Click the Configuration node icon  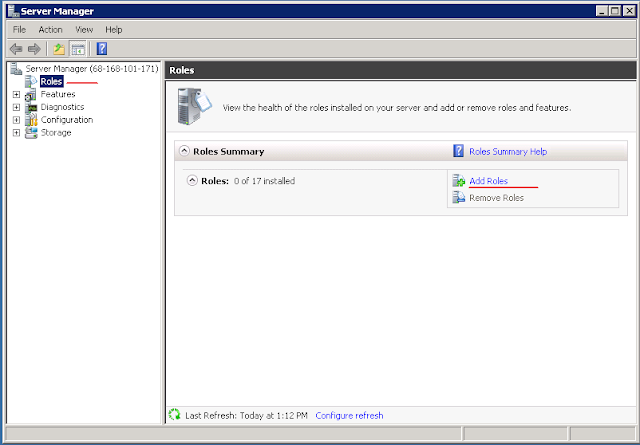[31, 120]
